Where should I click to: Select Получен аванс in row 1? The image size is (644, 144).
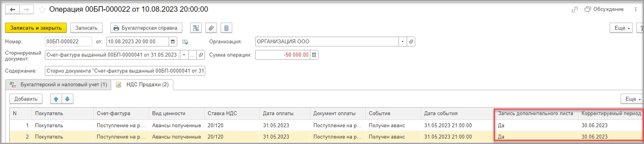click(x=393, y=126)
